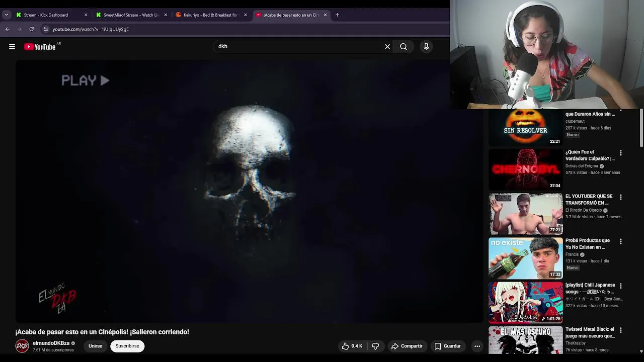The image size is (644, 362).
Task: Open title [playlist] Chill Japanese songs
Action: pos(590,288)
